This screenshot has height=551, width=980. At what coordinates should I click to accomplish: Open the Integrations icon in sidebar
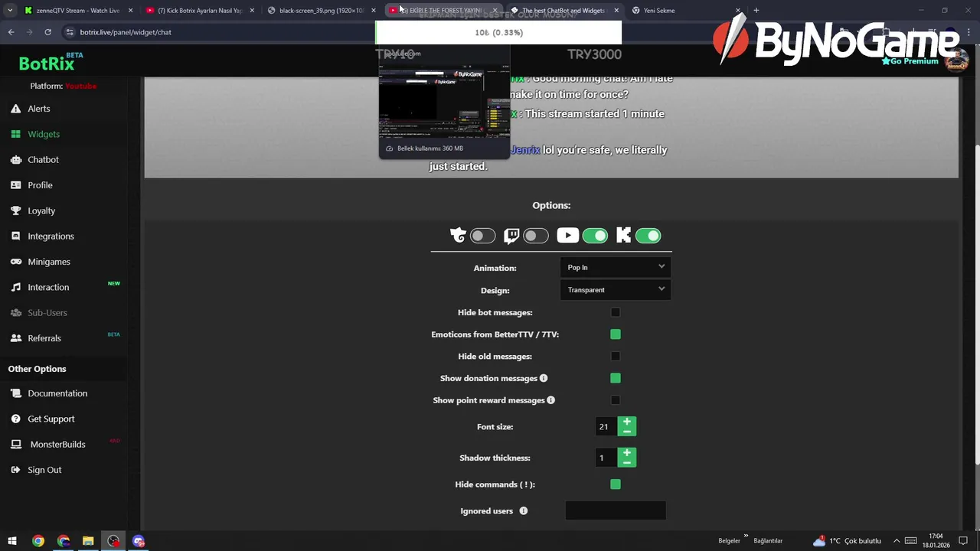coord(15,236)
